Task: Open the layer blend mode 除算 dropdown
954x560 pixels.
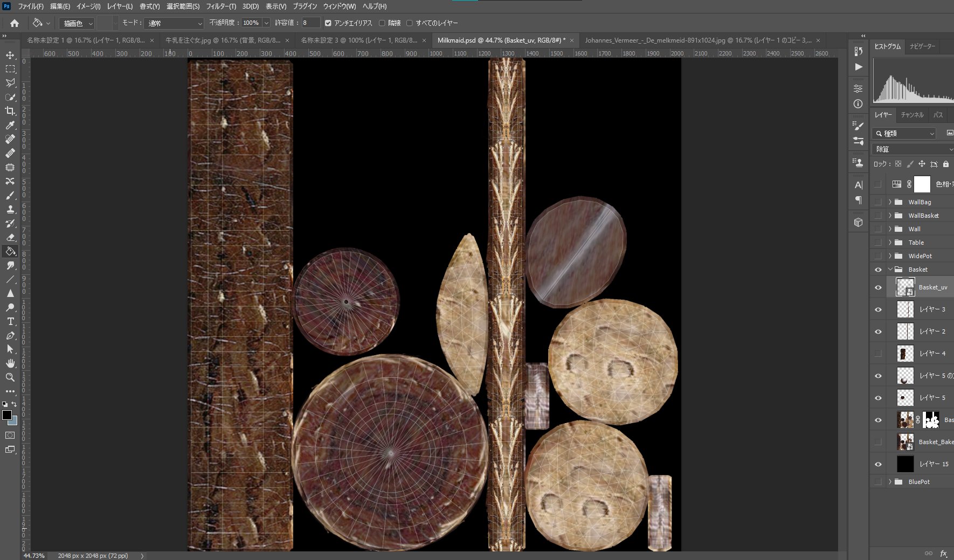Action: point(912,149)
